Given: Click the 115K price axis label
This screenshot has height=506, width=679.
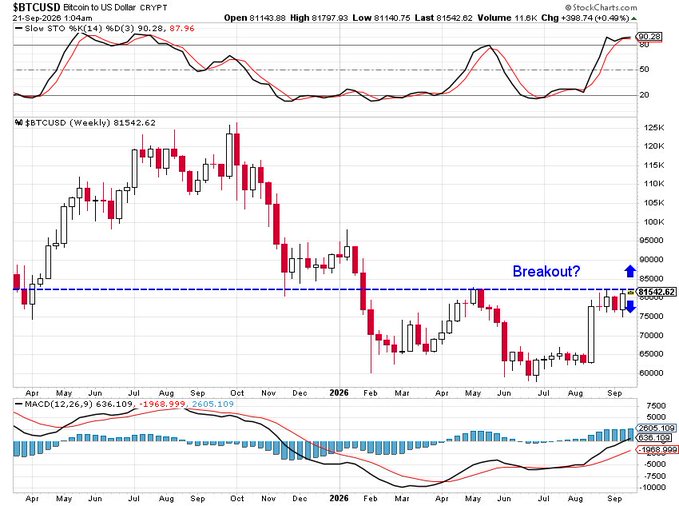Looking at the screenshot, I should point(654,165).
